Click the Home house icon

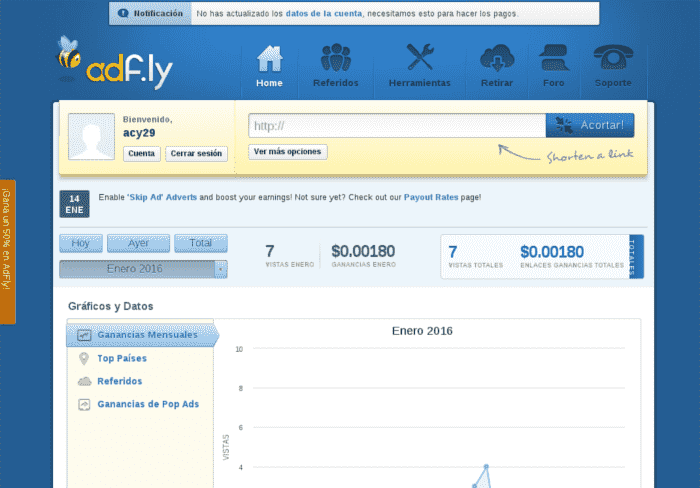click(x=270, y=58)
